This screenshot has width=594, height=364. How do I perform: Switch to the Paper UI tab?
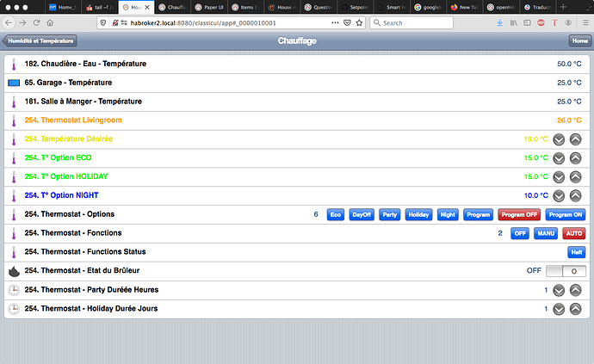pos(209,7)
